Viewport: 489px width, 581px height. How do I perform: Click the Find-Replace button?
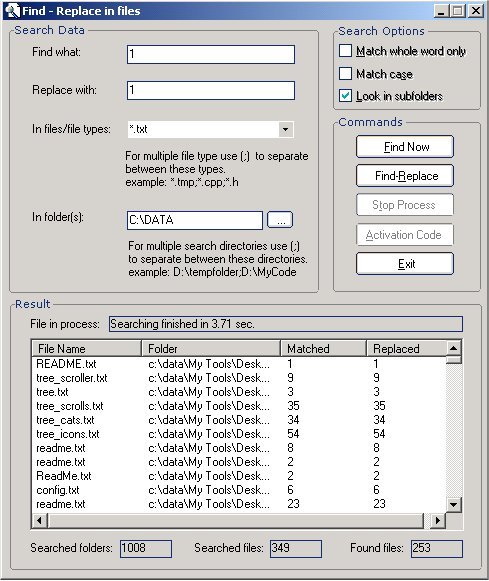pyautogui.click(x=405, y=176)
